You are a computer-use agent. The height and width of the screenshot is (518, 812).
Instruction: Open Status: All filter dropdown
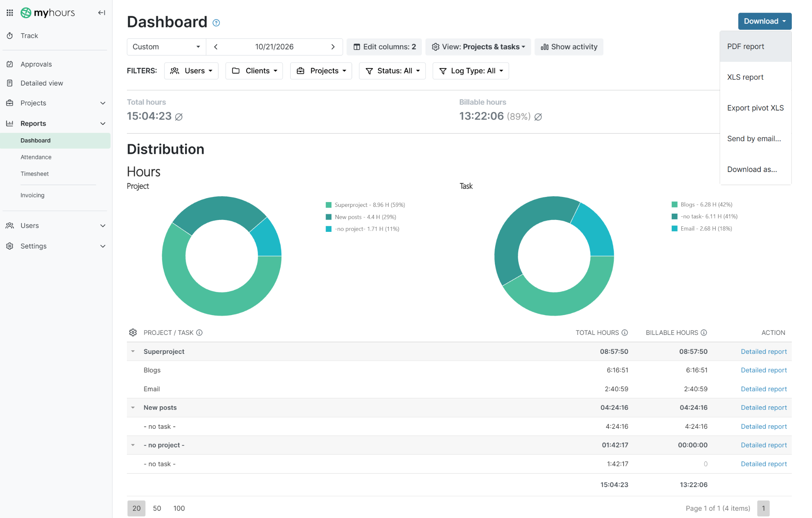(x=393, y=71)
